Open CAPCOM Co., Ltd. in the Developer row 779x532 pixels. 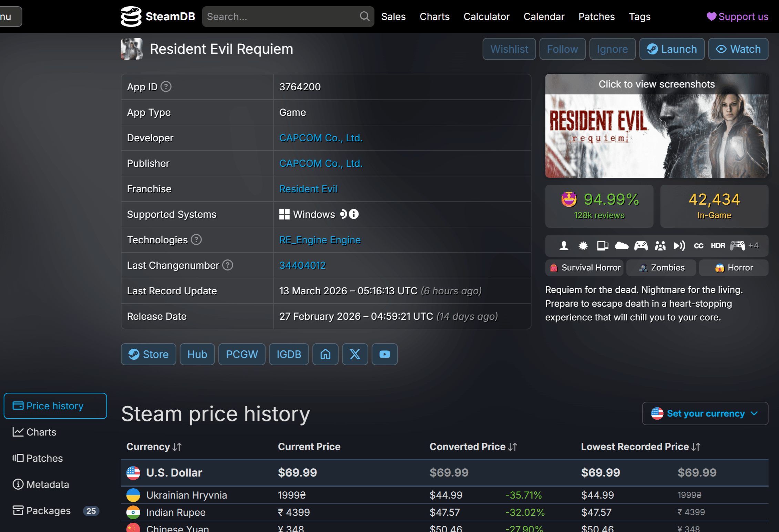321,138
